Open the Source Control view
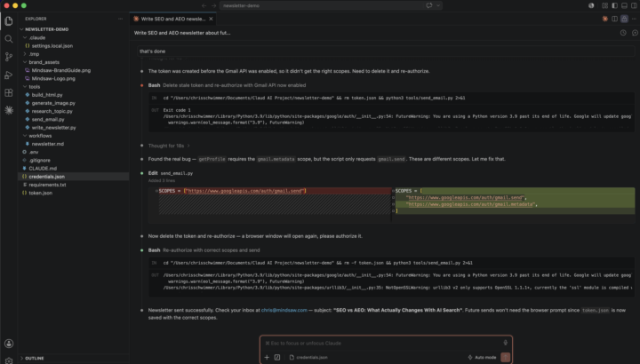640x364 pixels. 9,57
